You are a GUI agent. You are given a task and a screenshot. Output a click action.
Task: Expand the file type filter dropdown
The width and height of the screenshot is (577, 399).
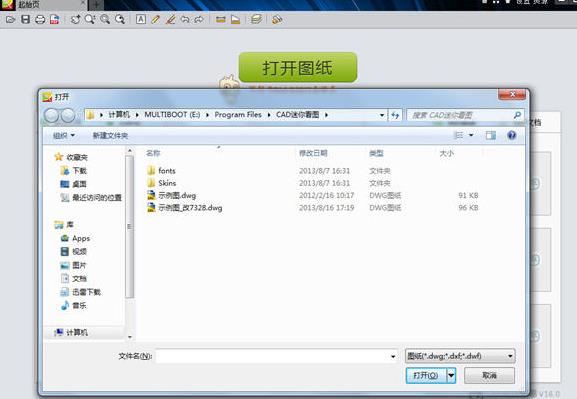pyautogui.click(x=460, y=356)
